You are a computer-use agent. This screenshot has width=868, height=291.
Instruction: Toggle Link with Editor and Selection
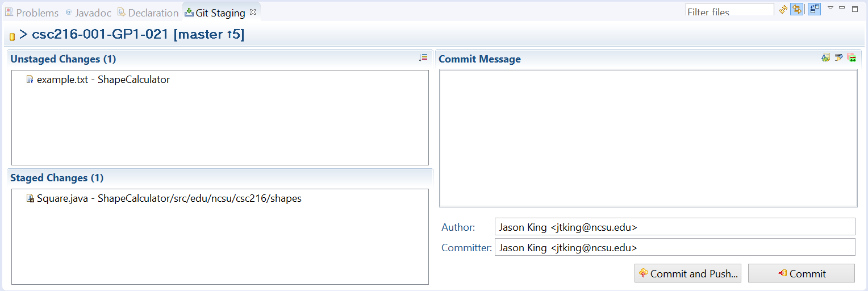coord(797,9)
